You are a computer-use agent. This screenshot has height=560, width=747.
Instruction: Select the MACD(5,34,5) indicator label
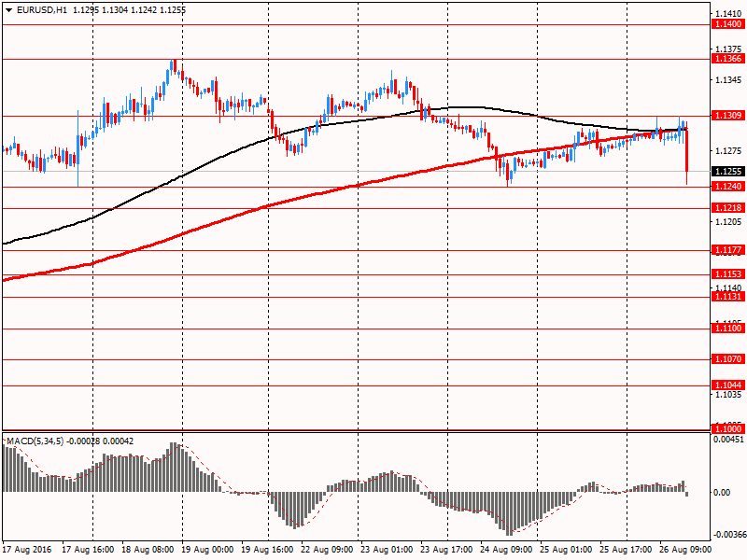35,441
